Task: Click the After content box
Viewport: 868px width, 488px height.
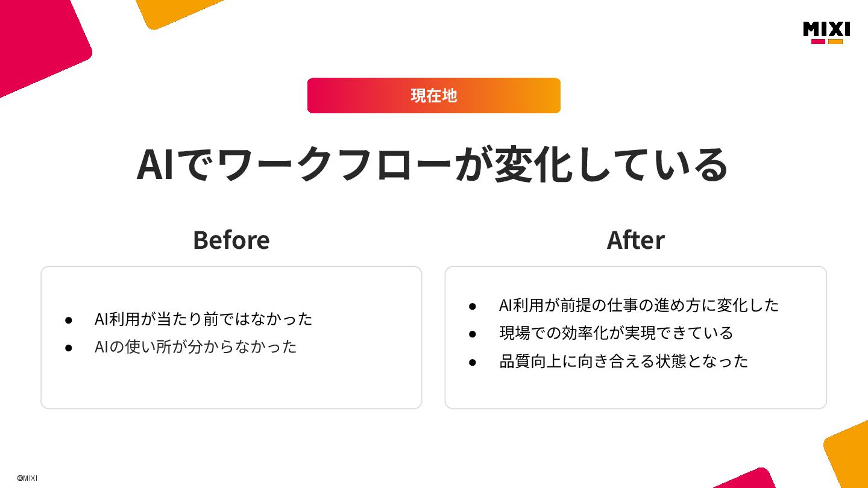Action: pos(635,337)
